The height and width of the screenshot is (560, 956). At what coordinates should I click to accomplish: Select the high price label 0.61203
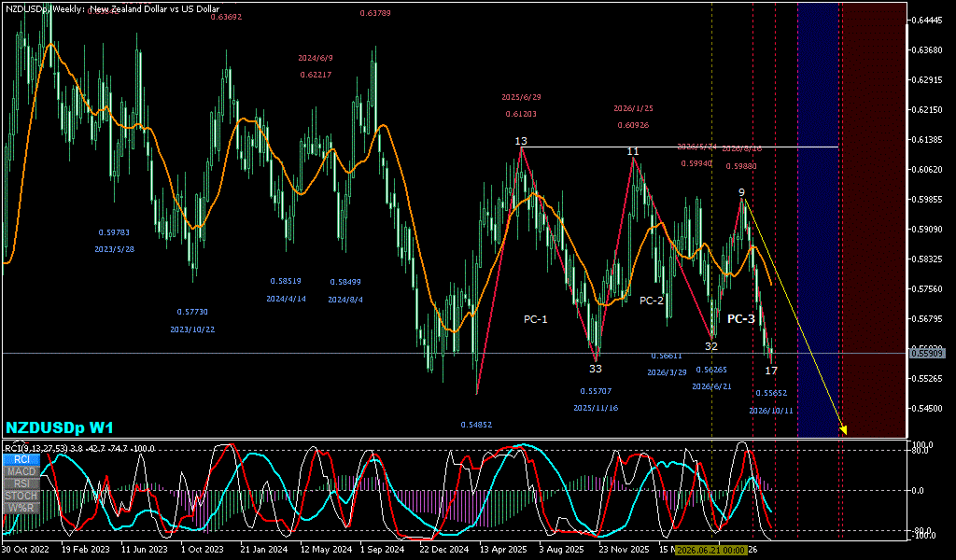coord(521,114)
